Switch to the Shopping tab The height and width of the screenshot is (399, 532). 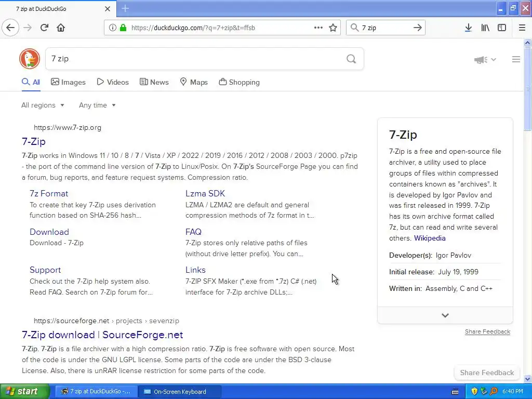coord(239,82)
